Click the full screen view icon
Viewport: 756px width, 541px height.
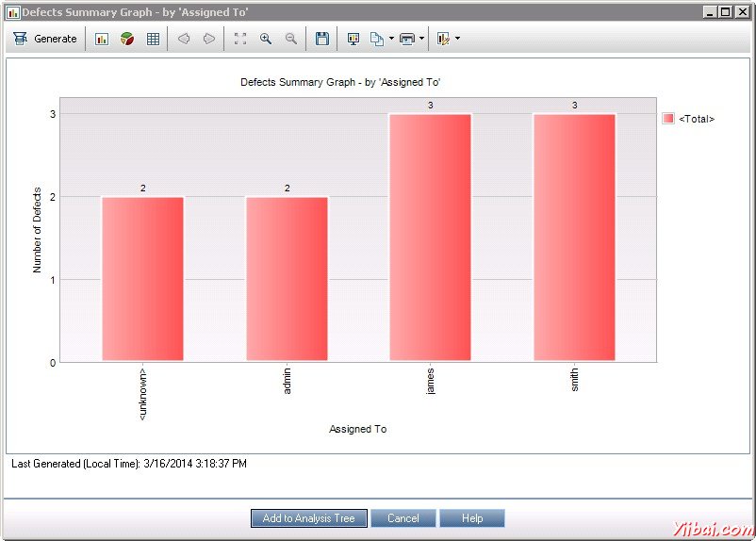[x=239, y=39]
